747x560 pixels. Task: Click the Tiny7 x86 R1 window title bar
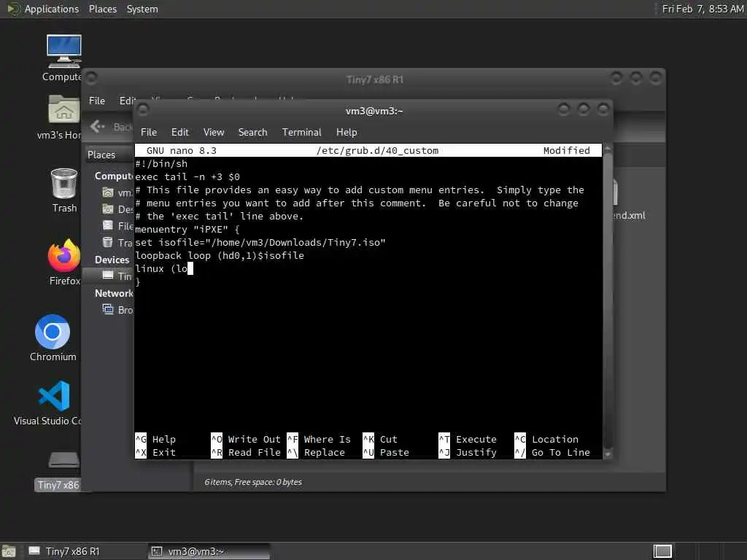[374, 79]
